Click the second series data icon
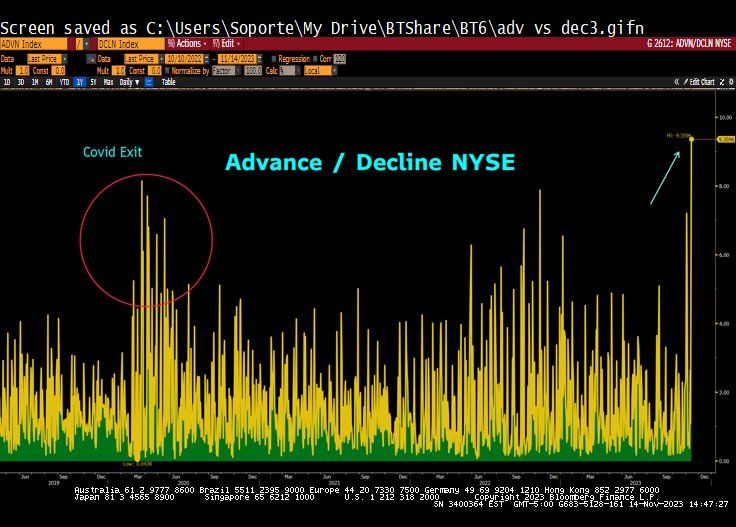The image size is (736, 527). pos(91,58)
